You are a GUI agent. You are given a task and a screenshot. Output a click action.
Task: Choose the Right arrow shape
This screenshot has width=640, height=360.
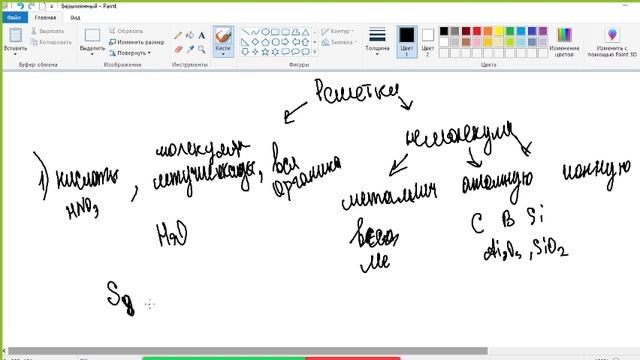tap(285, 42)
